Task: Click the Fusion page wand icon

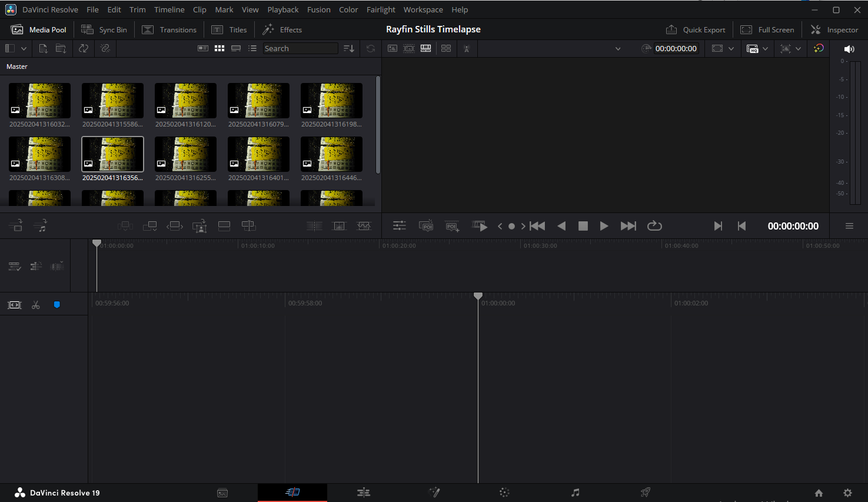Action: (x=434, y=493)
